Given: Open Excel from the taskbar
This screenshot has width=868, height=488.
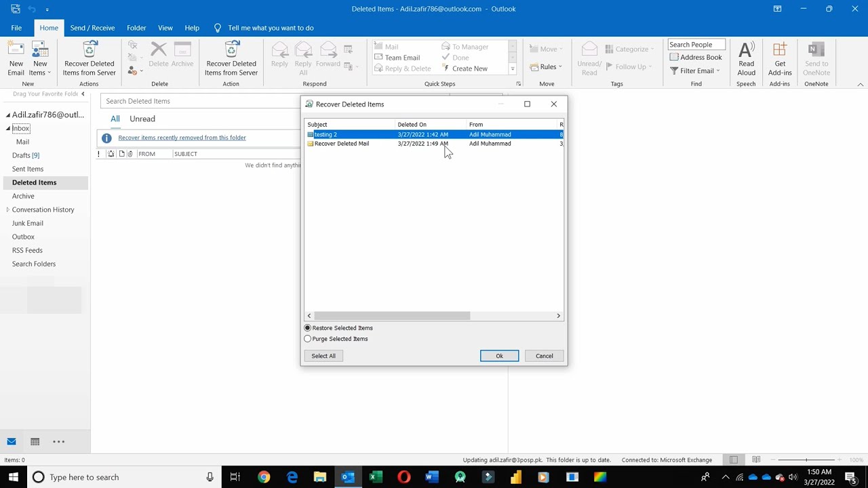Looking at the screenshot, I should [x=375, y=477].
